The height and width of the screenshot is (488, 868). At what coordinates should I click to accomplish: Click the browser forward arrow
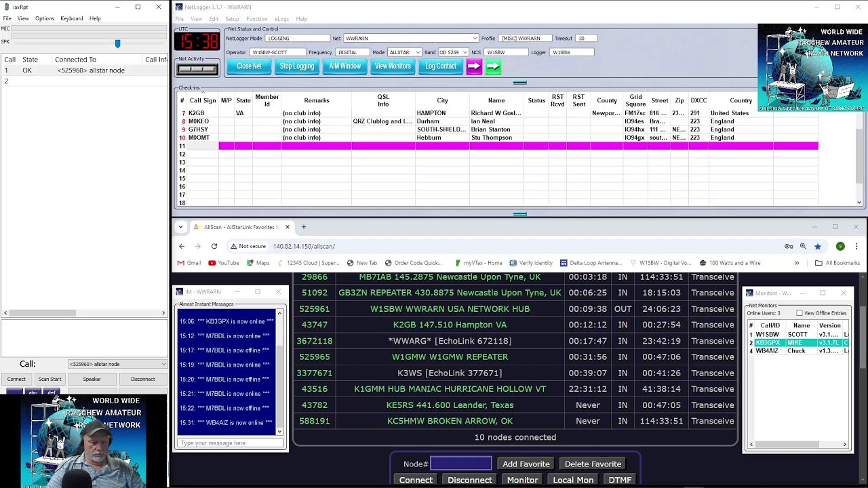(x=198, y=246)
